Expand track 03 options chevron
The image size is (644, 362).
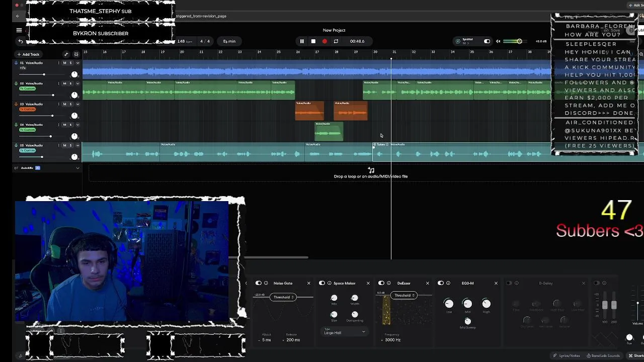coord(77,104)
